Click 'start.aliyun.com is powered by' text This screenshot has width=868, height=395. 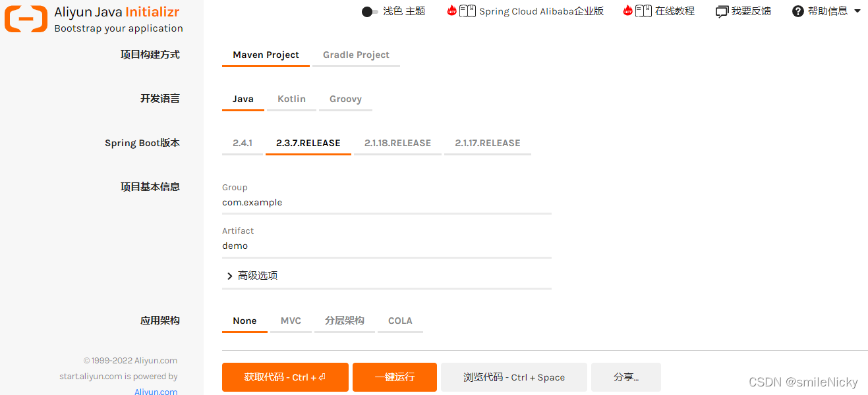[x=119, y=377]
